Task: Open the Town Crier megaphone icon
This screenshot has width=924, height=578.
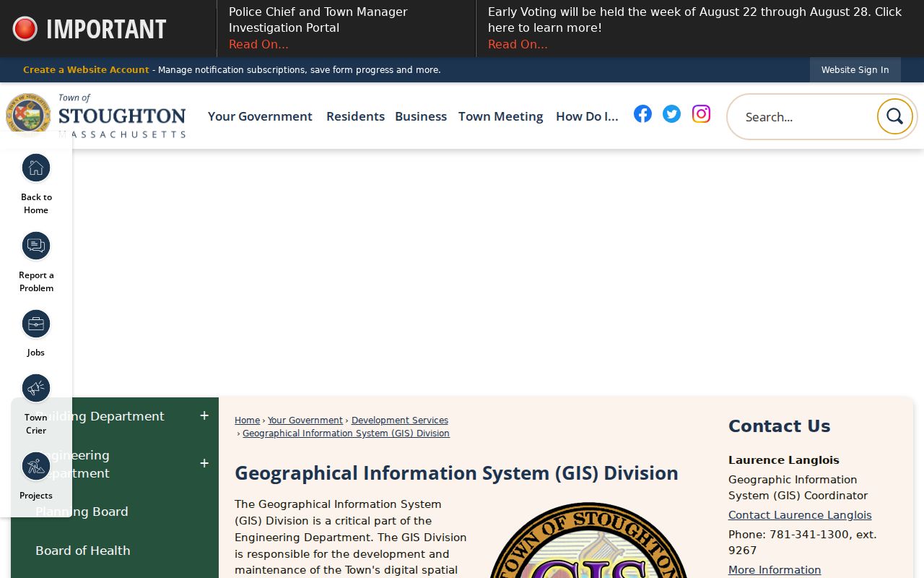Action: [x=36, y=389]
